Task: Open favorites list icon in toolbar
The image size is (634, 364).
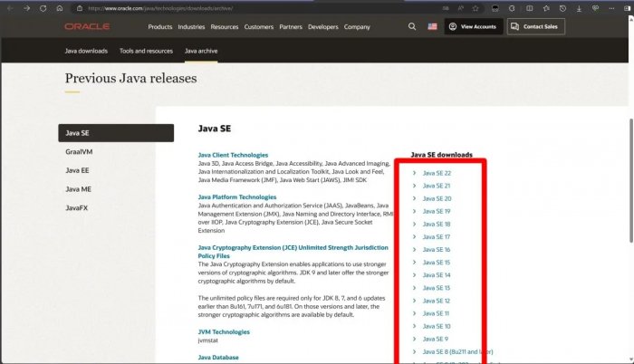Action: (x=546, y=8)
